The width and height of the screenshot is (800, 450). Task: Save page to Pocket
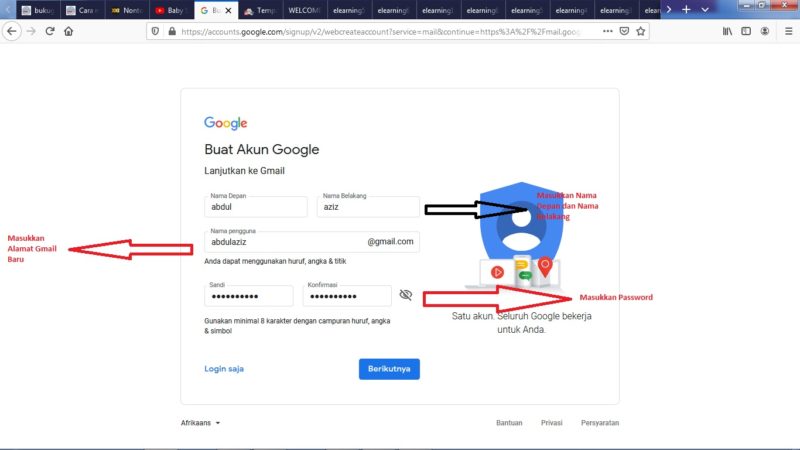[x=624, y=31]
